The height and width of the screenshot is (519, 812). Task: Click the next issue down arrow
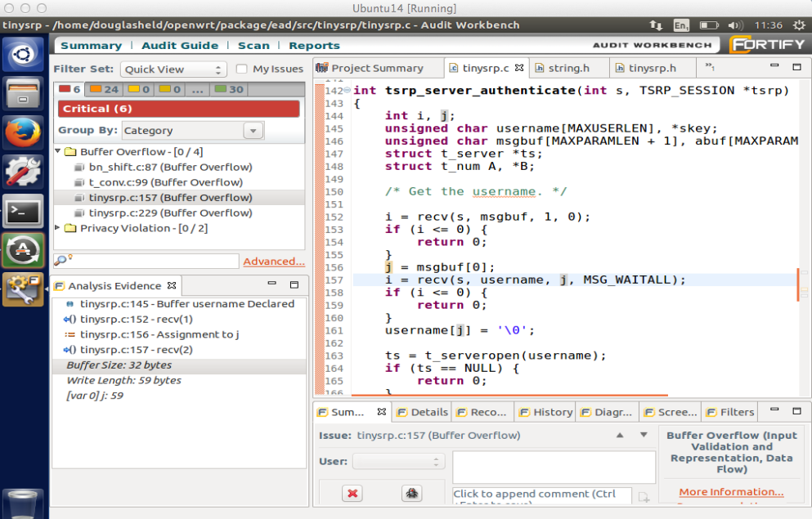click(644, 436)
